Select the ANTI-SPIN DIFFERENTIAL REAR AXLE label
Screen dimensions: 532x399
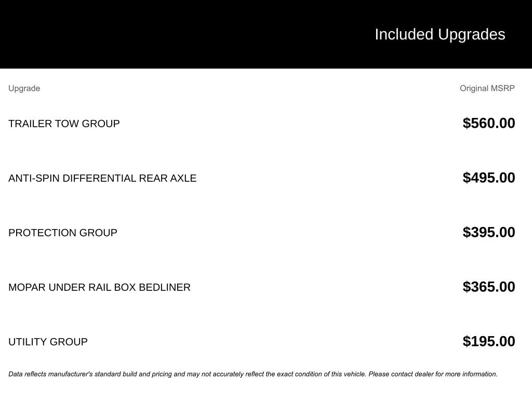tap(102, 178)
